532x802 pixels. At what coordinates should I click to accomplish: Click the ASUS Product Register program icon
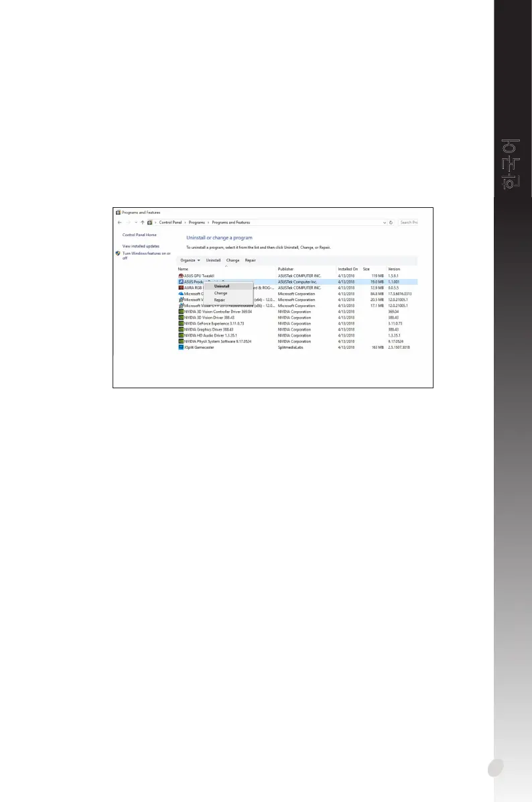(x=181, y=282)
